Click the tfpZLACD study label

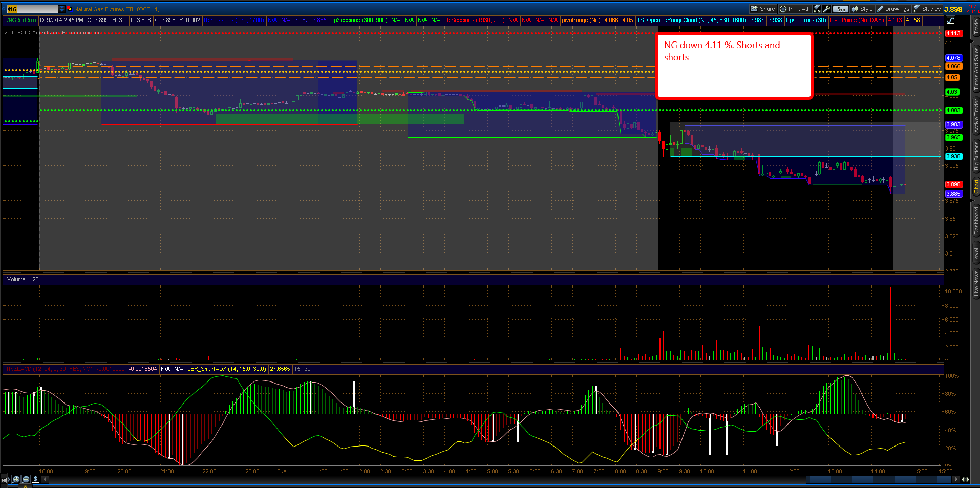point(49,369)
